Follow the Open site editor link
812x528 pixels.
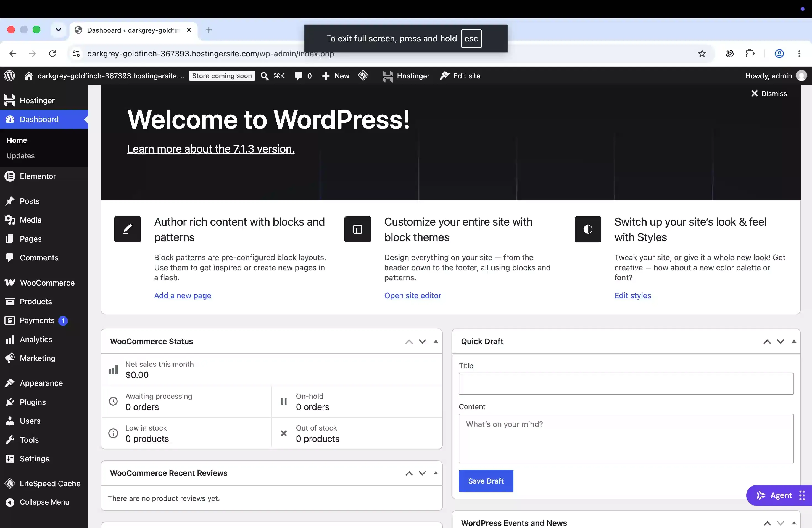412,295
